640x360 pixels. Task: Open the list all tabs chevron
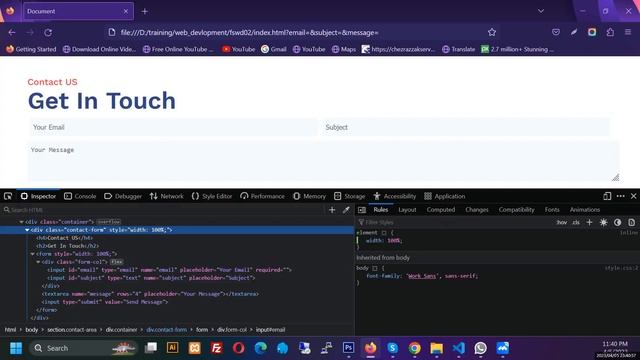(541, 11)
